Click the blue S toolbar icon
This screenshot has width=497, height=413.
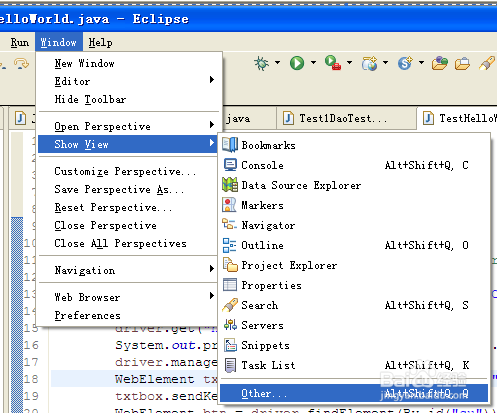pos(405,63)
